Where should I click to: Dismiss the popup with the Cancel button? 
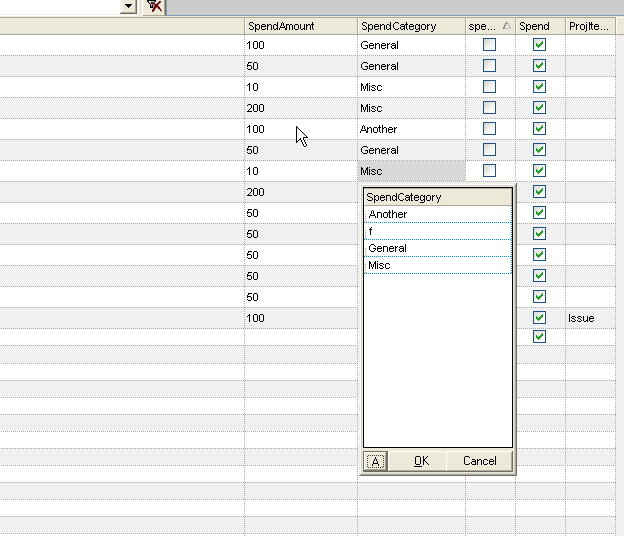click(480, 461)
